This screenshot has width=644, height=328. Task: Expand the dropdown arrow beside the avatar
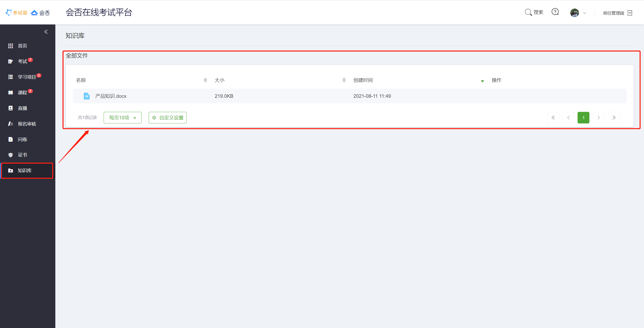pyautogui.click(x=585, y=13)
